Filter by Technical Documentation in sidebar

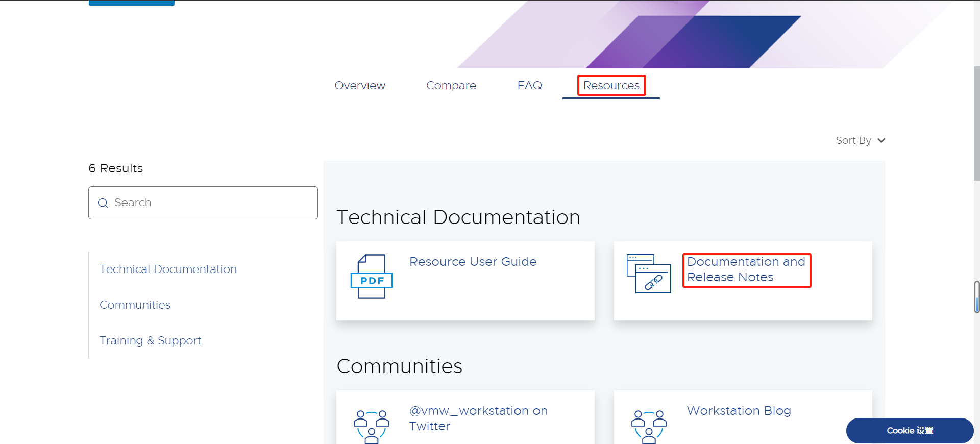[x=168, y=269]
